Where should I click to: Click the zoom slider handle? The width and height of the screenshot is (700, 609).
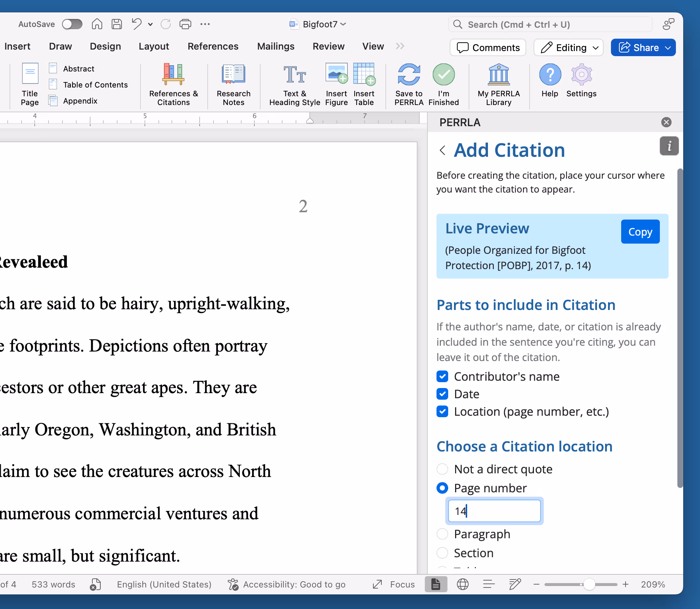[x=589, y=585]
